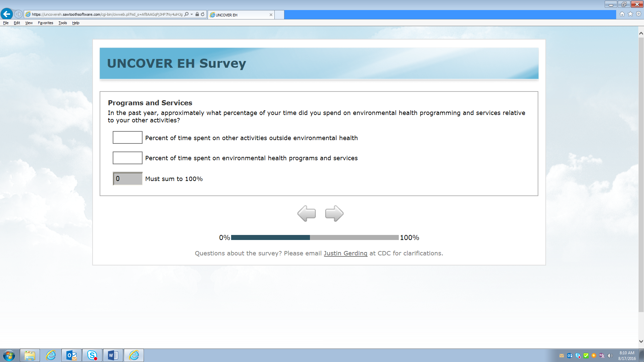Click the browser back arrow button

7,14
